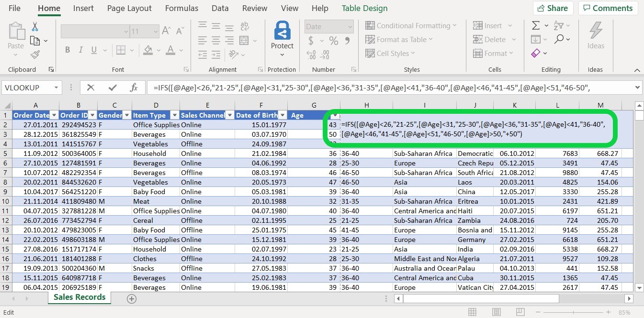Select the Format Painter icon

click(x=35, y=54)
